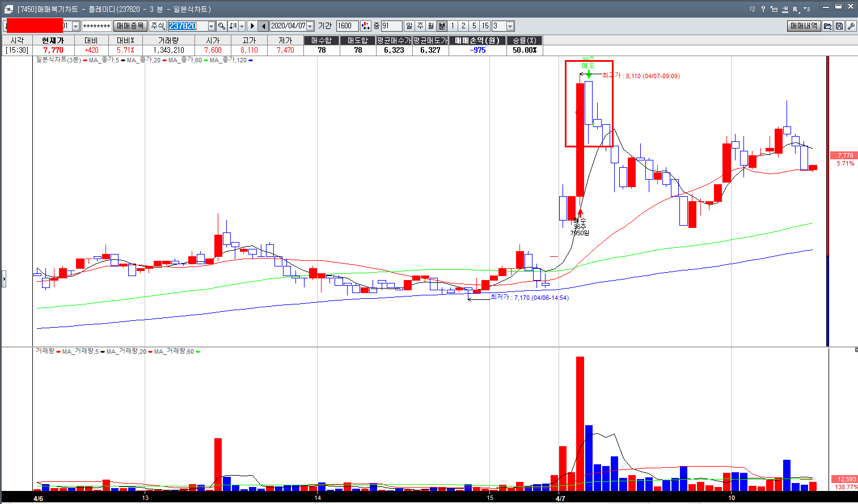This screenshot has width=858, height=504.
Task: Click the save chart floppy icon
Action: click(839, 26)
